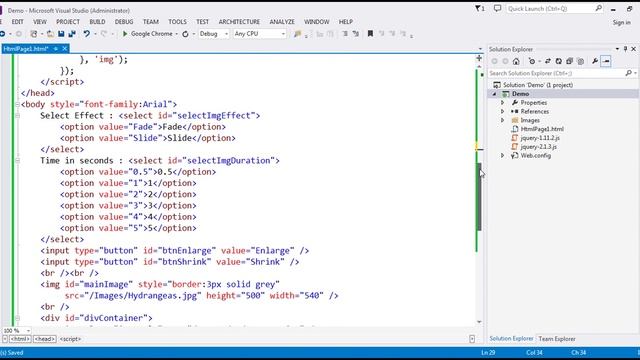
Task: Click the Bookmark toggle icon in toolbar
Action: 370,34
